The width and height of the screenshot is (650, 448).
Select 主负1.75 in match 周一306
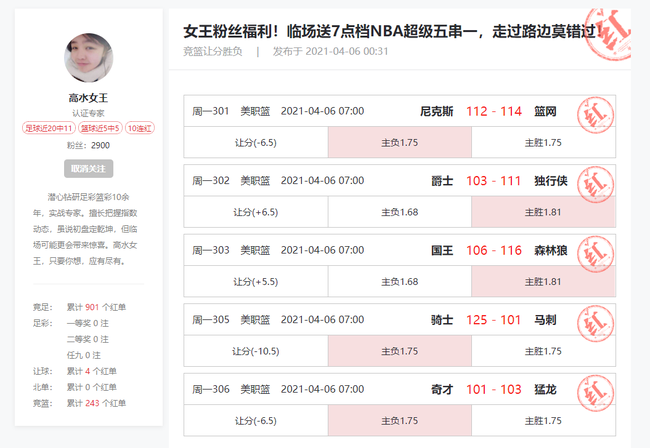[x=400, y=421]
